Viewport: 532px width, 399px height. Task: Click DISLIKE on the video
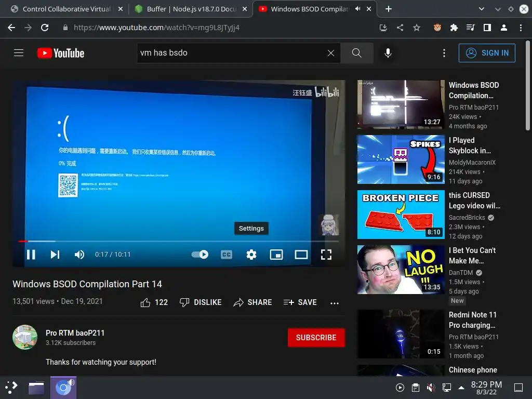[x=201, y=302]
